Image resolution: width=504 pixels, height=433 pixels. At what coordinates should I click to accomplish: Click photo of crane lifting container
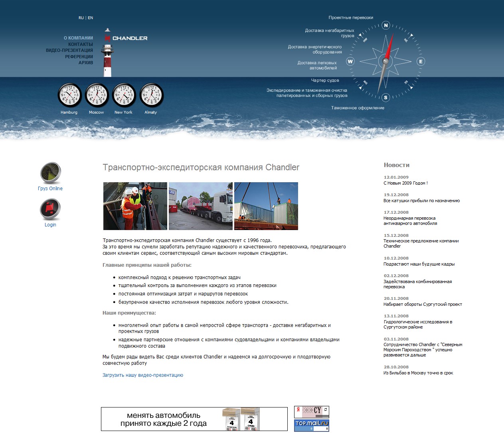[266, 206]
